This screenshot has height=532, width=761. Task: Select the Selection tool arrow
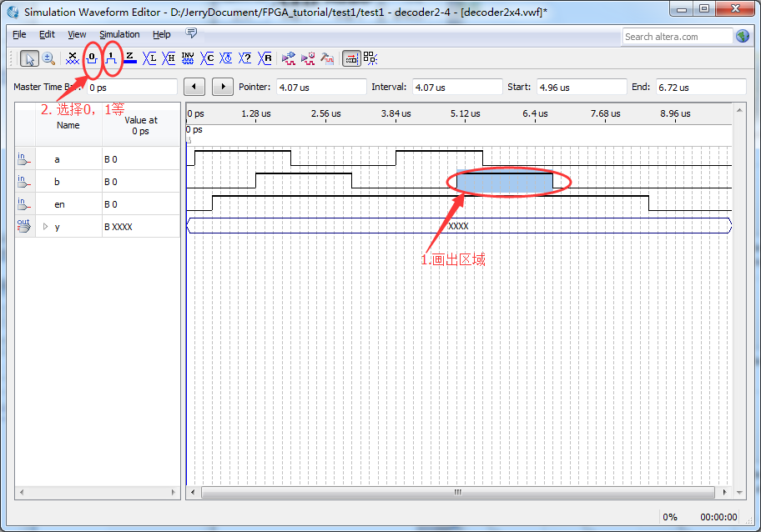tap(29, 58)
